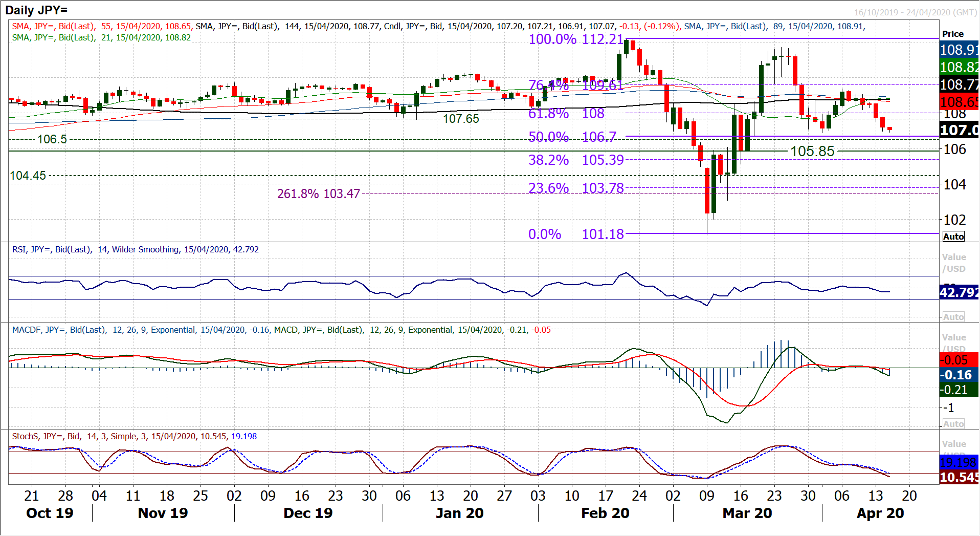The width and height of the screenshot is (980, 536).
Task: Click the date range 16/10/2019 - 24/04/2020 label
Action: [x=916, y=12]
